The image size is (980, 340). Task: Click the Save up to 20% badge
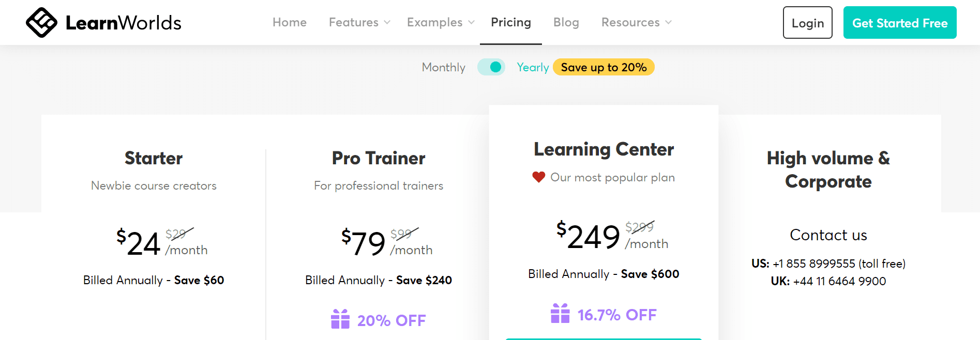(604, 67)
